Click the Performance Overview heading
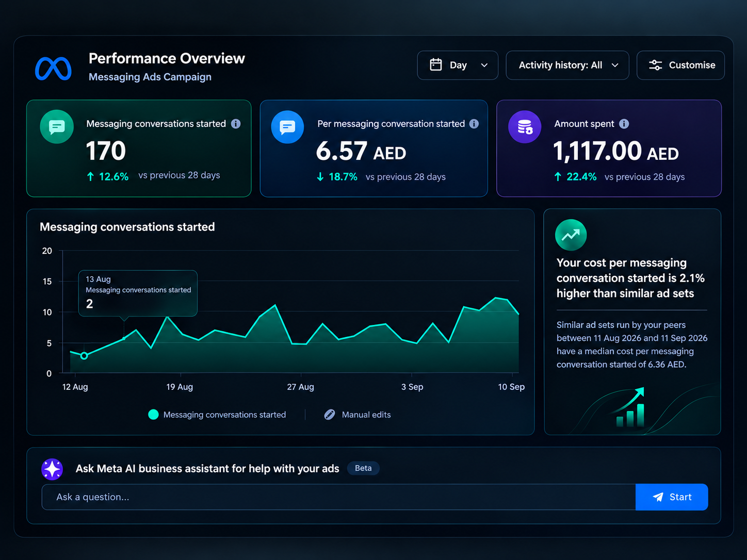747x560 pixels. 167,58
